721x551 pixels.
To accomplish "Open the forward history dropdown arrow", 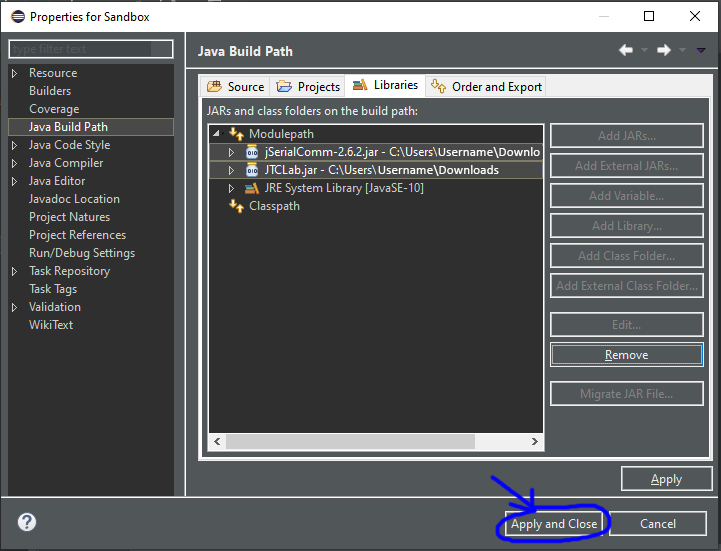I will [x=682, y=50].
